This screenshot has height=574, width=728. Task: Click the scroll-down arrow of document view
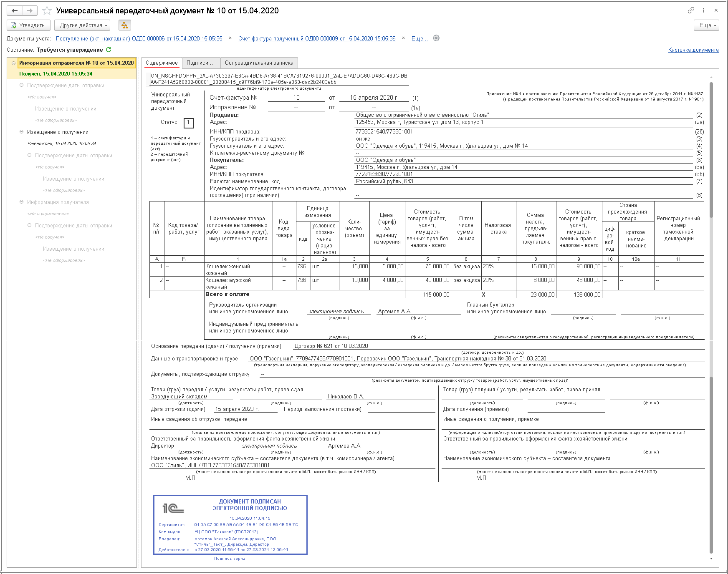[711, 559]
